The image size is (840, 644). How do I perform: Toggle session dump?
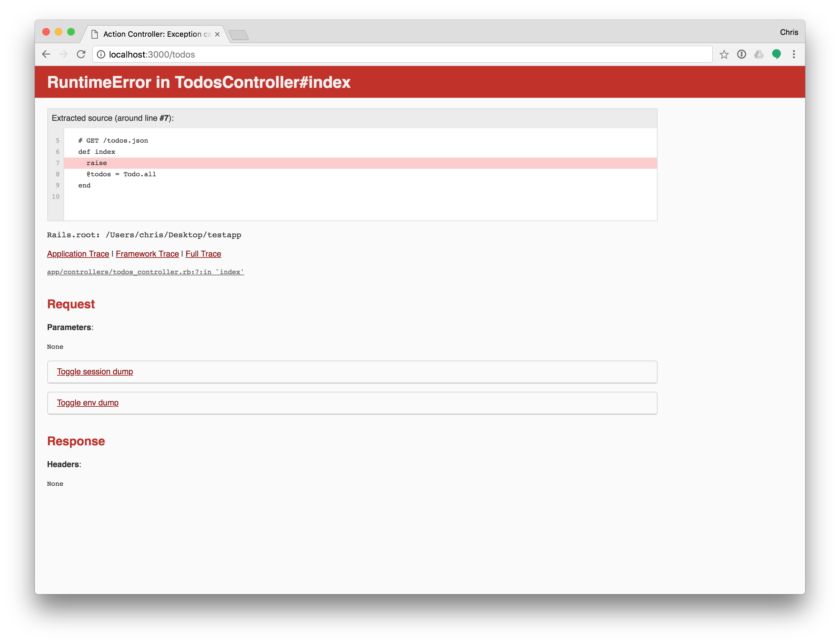pos(95,372)
